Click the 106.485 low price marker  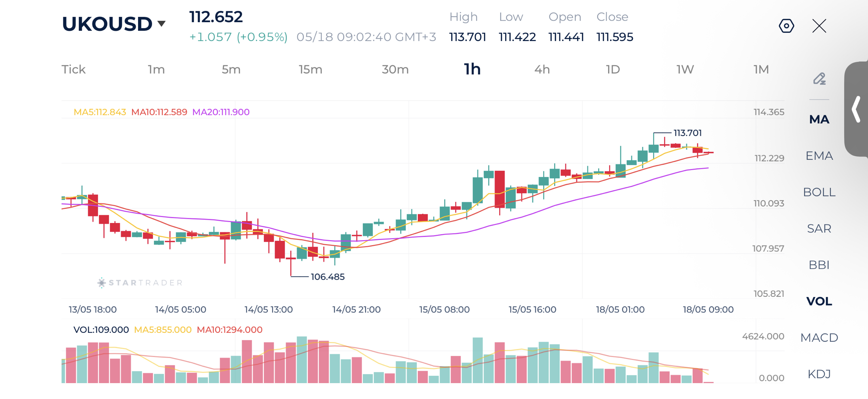tap(328, 277)
